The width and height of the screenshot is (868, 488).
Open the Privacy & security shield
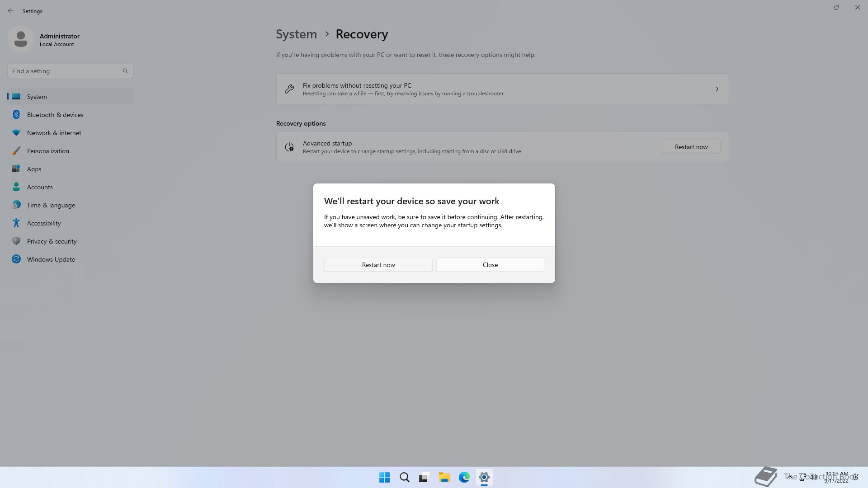(x=16, y=241)
